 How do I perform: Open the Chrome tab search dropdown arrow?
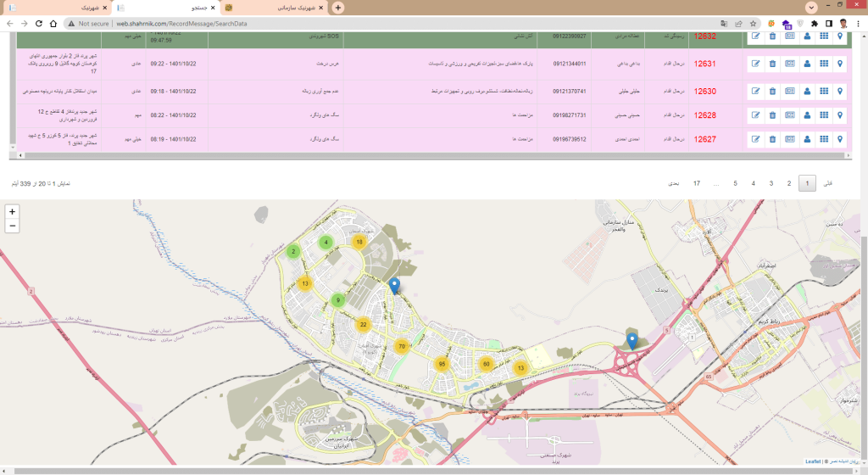pyautogui.click(x=812, y=8)
